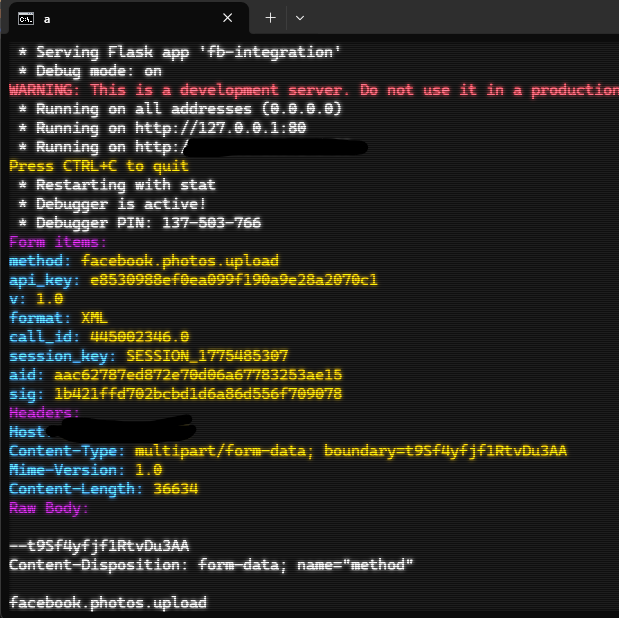Viewport: 619px width, 618px height.
Task: Click 'Press CTRL+C to quit' text
Action: tap(99, 166)
